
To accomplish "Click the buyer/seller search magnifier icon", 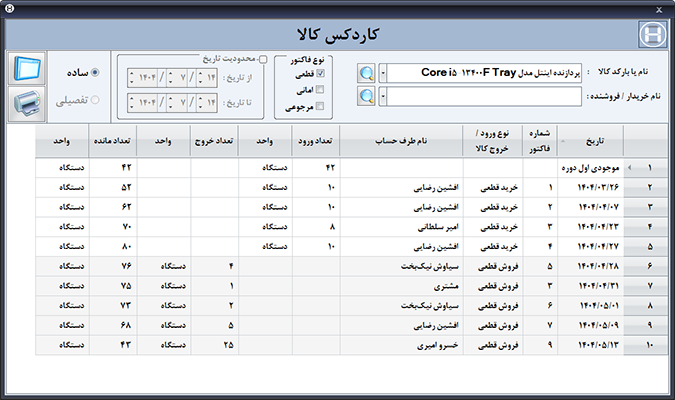I will coord(366,96).
